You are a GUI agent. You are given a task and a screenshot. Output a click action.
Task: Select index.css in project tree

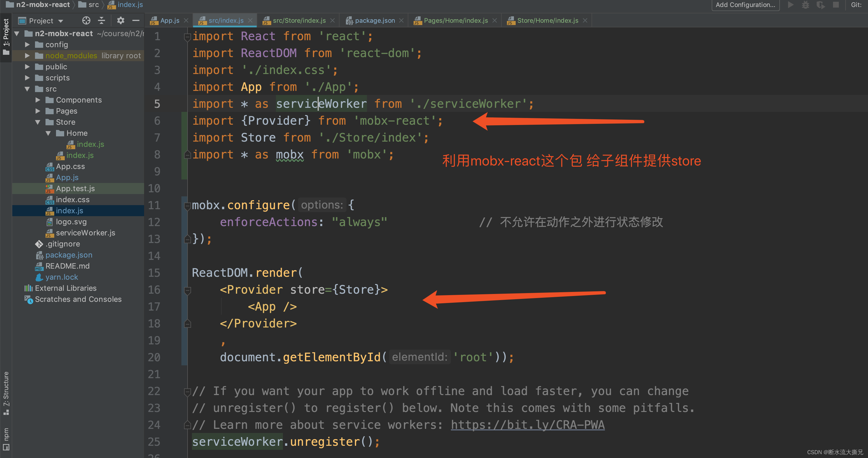pos(73,200)
